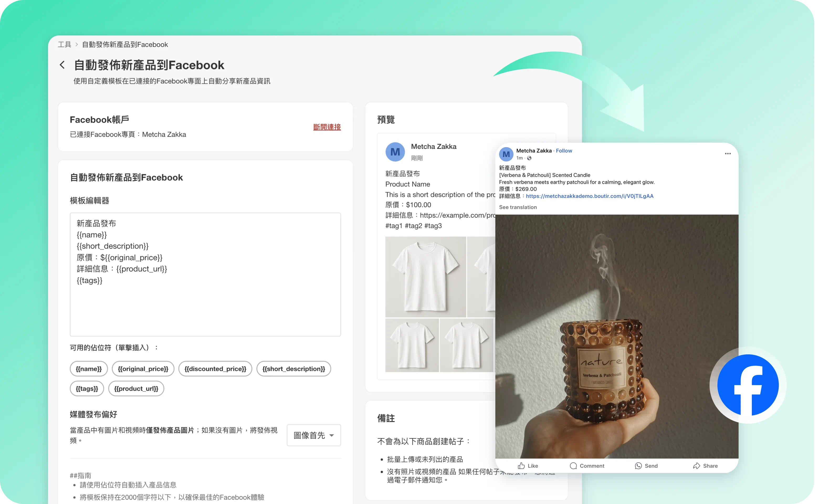Click the 工具 breadcrumb item
Image resolution: width=819 pixels, height=504 pixels.
[64, 45]
